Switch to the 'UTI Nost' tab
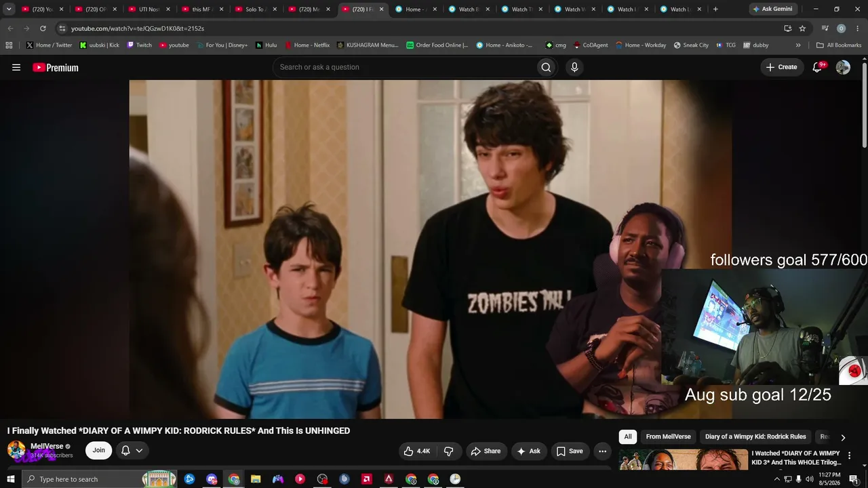This screenshot has height=488, width=868. pos(148,9)
